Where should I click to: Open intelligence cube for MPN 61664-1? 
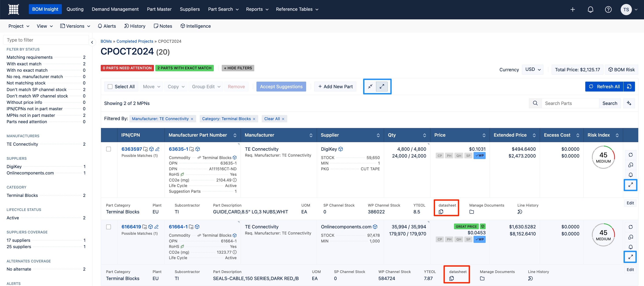[197, 227]
